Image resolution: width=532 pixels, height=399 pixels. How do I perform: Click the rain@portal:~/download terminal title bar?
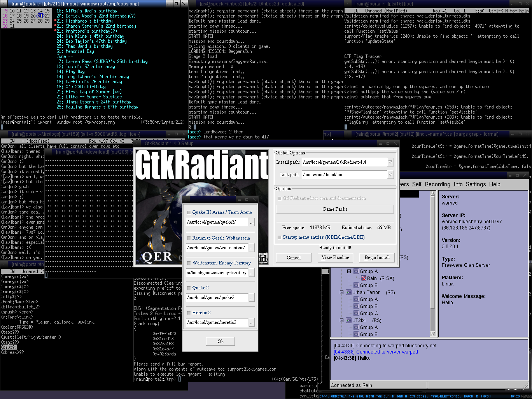92,152
